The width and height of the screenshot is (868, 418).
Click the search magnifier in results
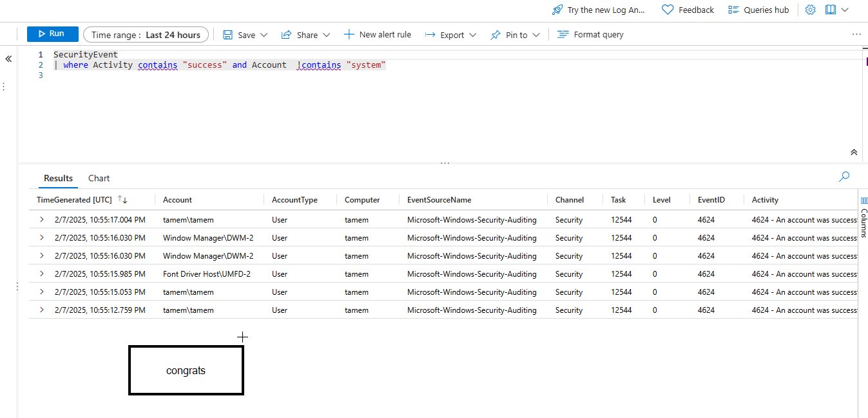click(844, 176)
